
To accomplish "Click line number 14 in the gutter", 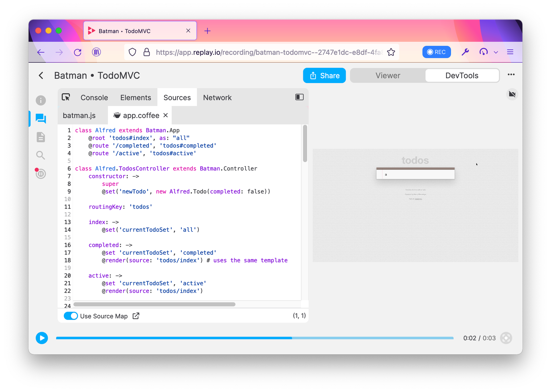I will (x=67, y=230).
